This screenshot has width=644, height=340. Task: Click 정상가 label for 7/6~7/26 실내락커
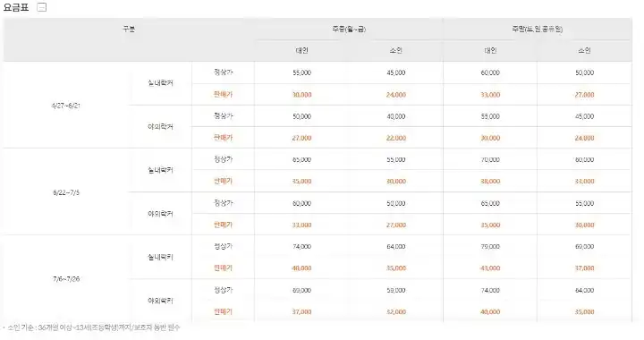click(x=223, y=246)
